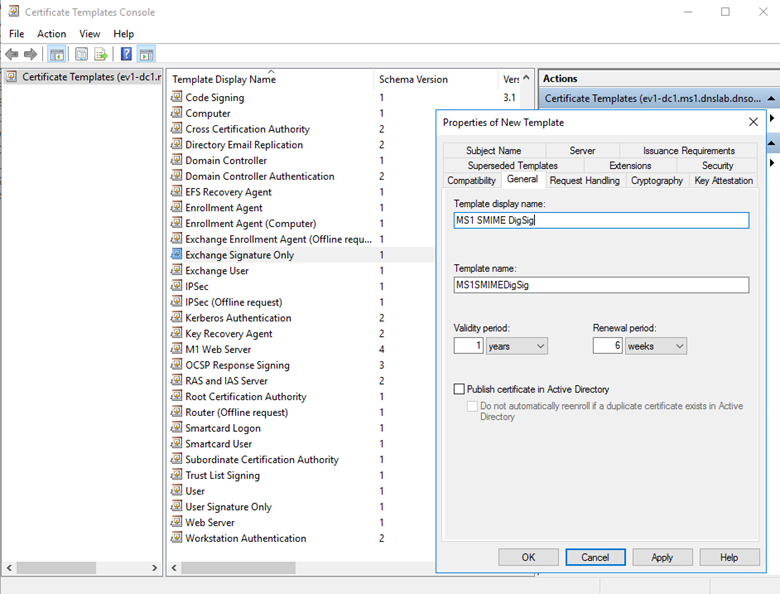
Task: Open the validity period units dropdown
Action: 516,346
